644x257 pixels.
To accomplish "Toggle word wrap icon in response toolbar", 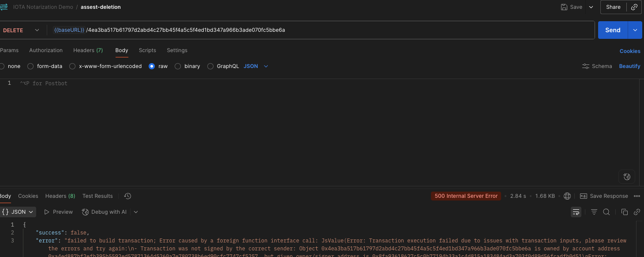I will tap(576, 212).
